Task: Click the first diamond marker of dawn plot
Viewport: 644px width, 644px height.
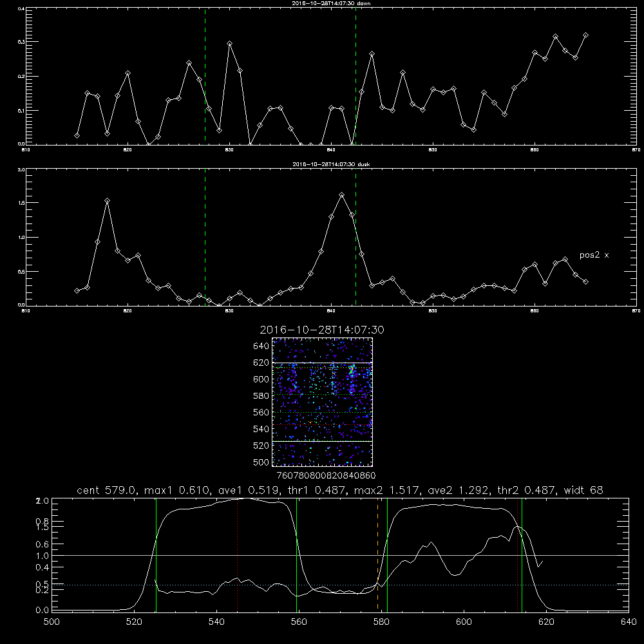Action: point(77,135)
